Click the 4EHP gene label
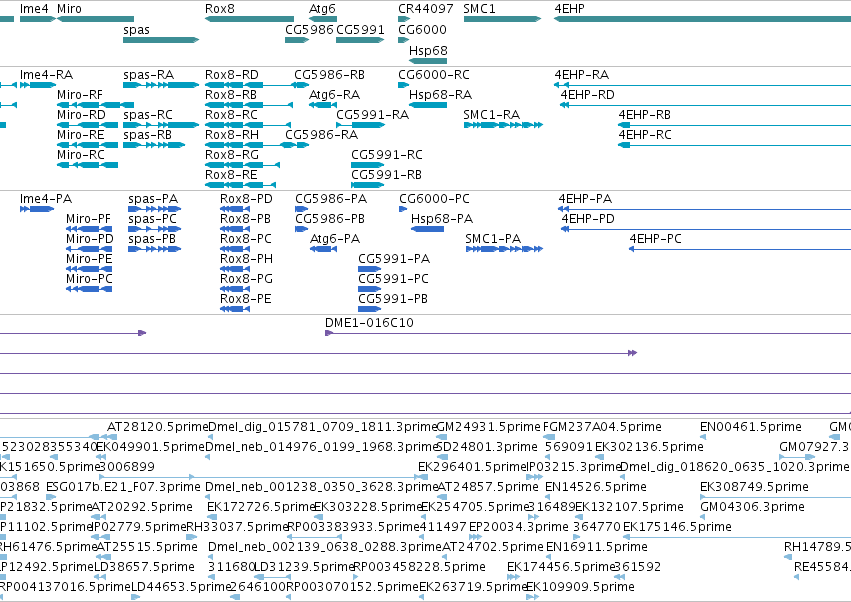This screenshot has height=602, width=851. tap(570, 9)
